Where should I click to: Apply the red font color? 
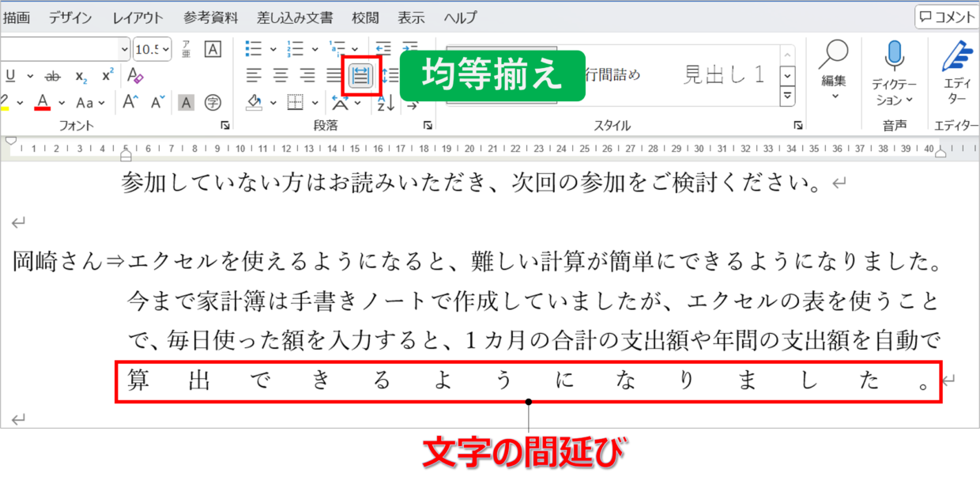pos(43,102)
